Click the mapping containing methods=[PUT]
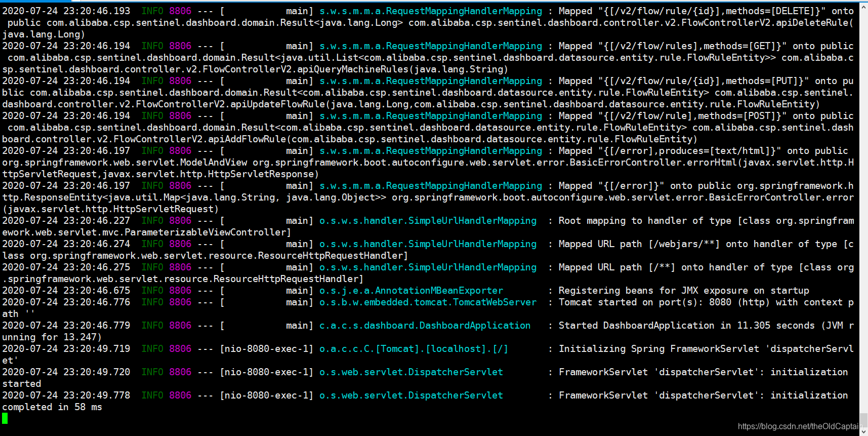The width and height of the screenshot is (868, 436). pyautogui.click(x=704, y=81)
